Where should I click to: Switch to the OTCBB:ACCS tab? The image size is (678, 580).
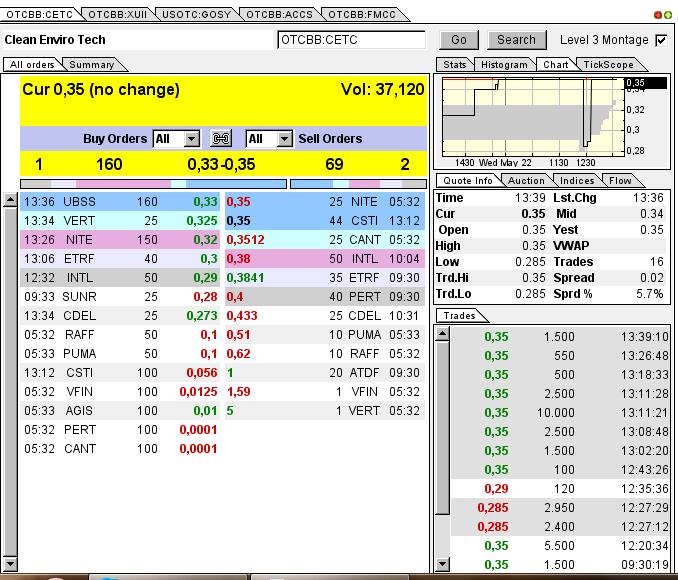point(279,15)
